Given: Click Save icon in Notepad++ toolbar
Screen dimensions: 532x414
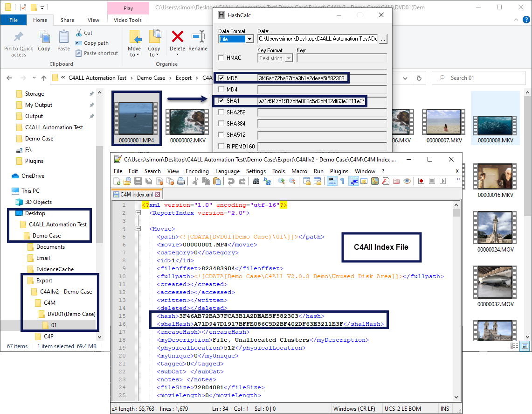Looking at the screenshot, I should point(138,182).
